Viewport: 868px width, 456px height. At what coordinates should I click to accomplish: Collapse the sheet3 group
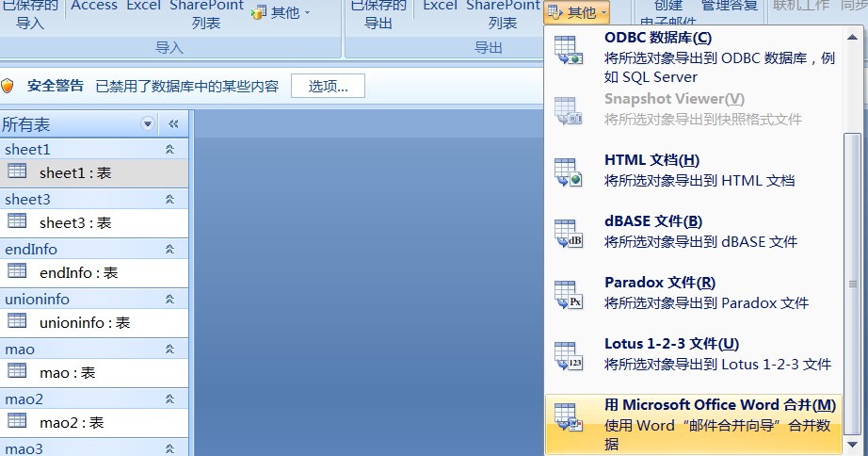[170, 199]
